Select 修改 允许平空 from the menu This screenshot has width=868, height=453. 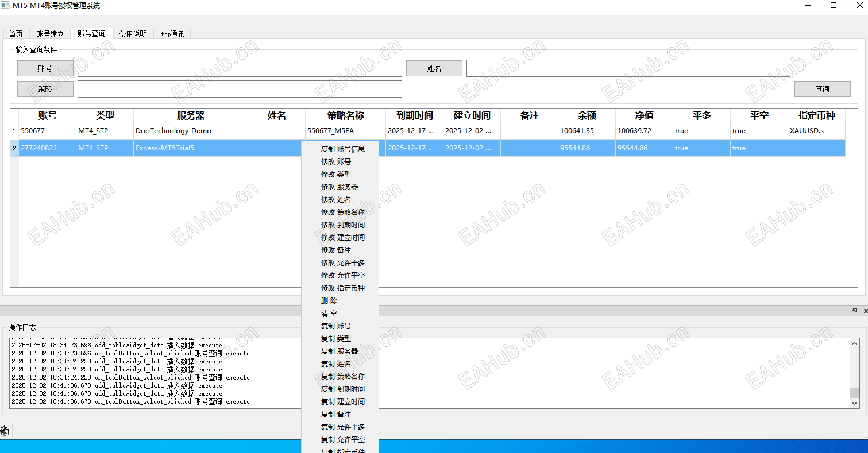340,275
